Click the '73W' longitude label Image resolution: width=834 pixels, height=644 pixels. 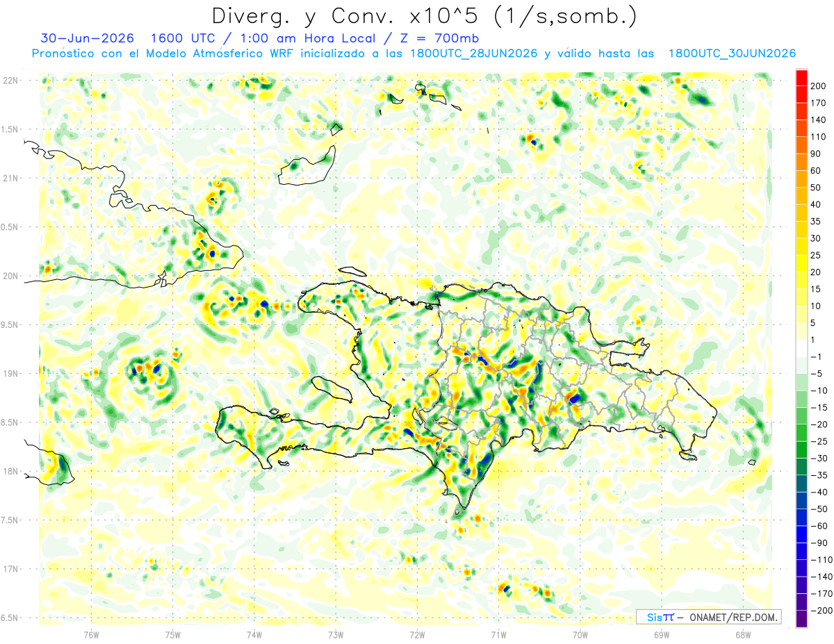(336, 635)
